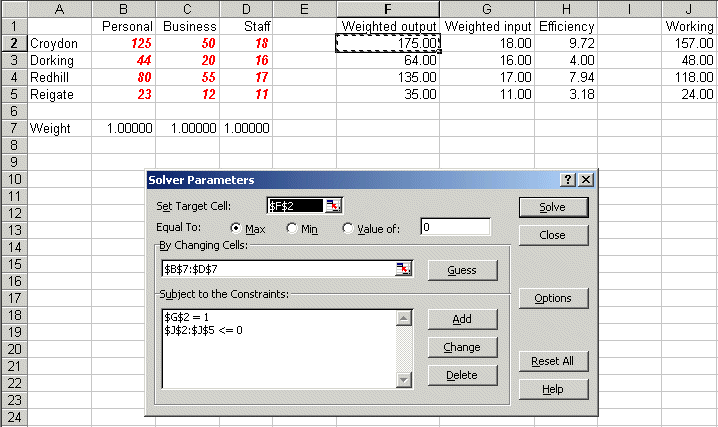Select column F header

point(388,9)
